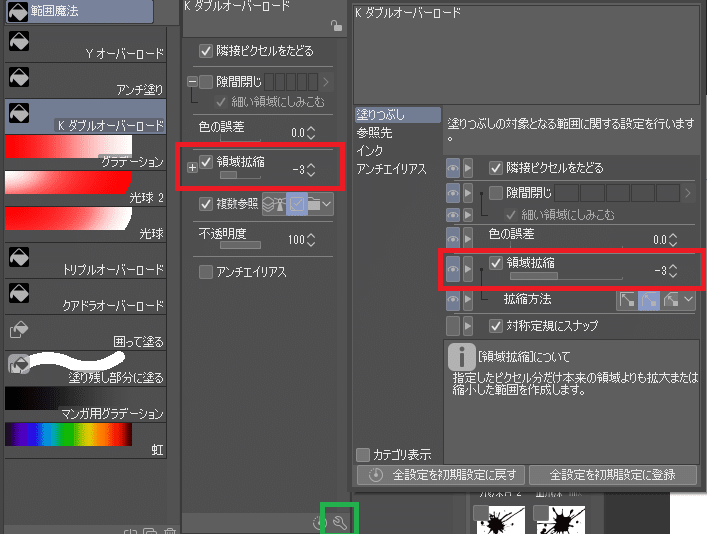Open the 拡縮方法 dropdown arrow
Screen dimensions: 707x534
pyautogui.click(x=689, y=299)
